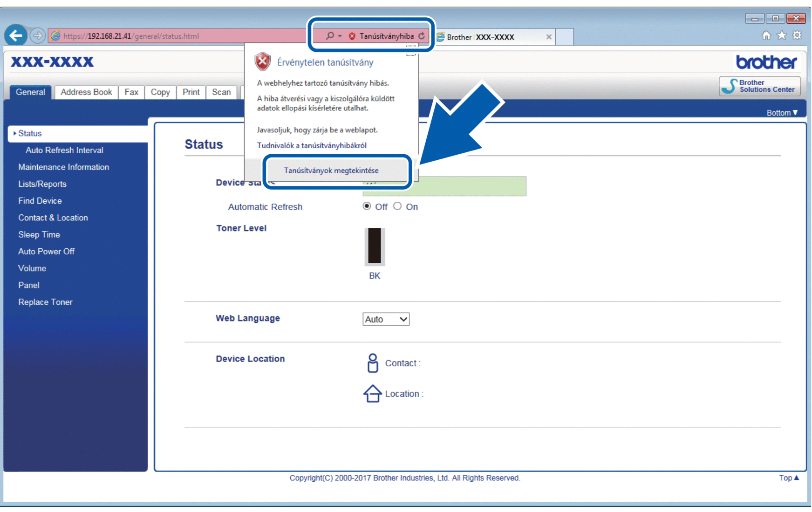This screenshot has height=512, width=812.
Task: Jump to page Top link
Action: click(x=789, y=478)
